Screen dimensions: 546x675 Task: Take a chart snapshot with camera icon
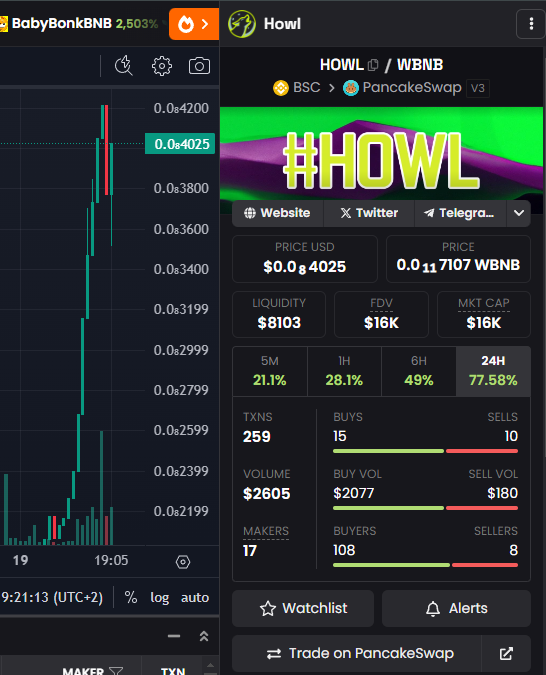coord(199,66)
